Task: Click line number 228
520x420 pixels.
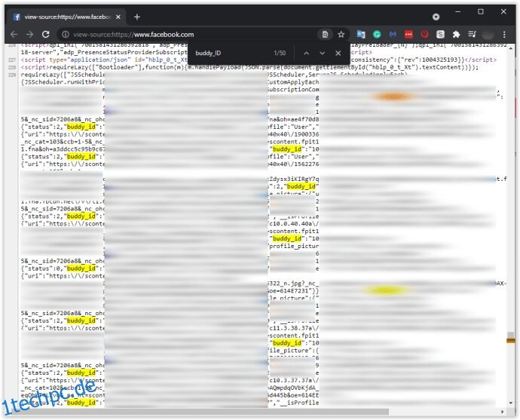Action: click(x=12, y=67)
